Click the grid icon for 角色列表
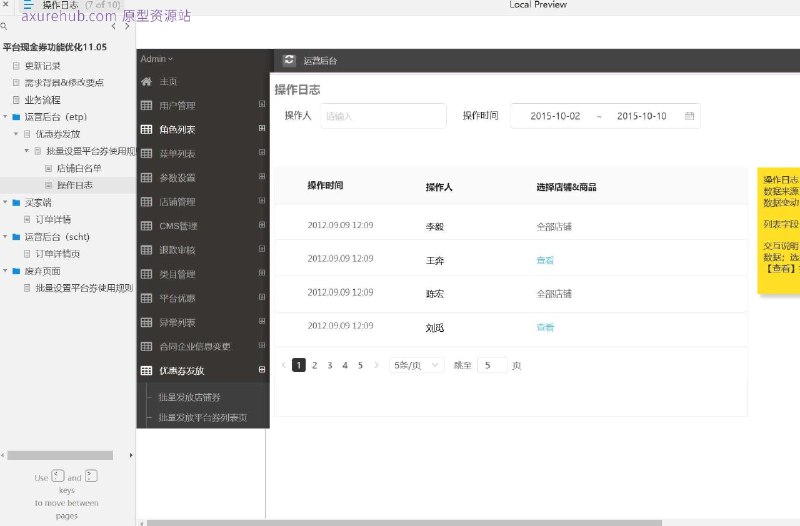Screen dimensions: 800x526 (x=146, y=129)
